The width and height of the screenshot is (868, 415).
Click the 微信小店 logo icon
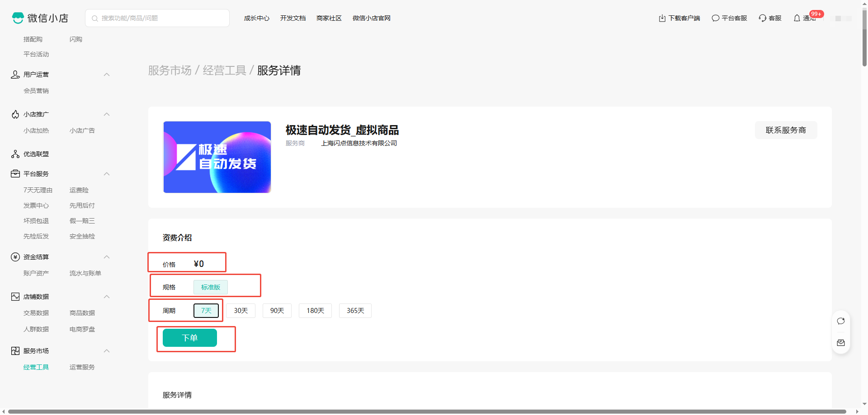pyautogui.click(x=18, y=18)
